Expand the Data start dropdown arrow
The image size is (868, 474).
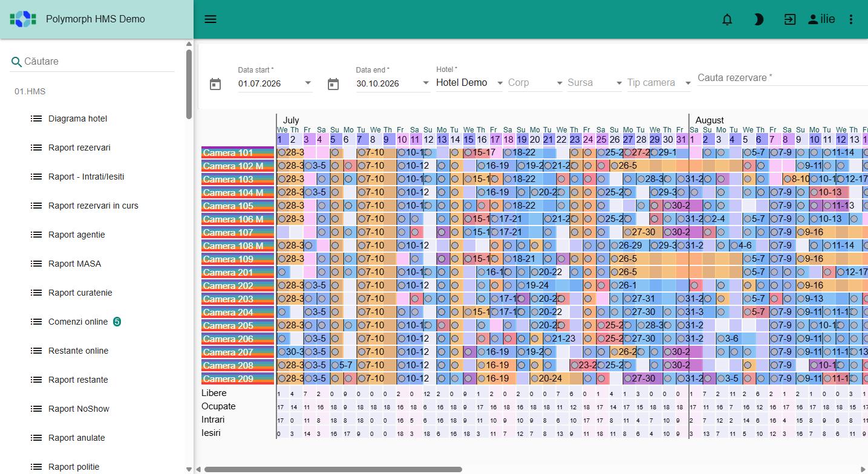308,83
